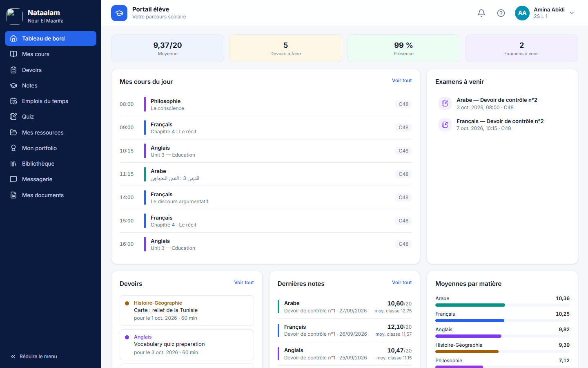
Task: Click the C48 room badge for Philosophie
Action: pyautogui.click(x=403, y=104)
